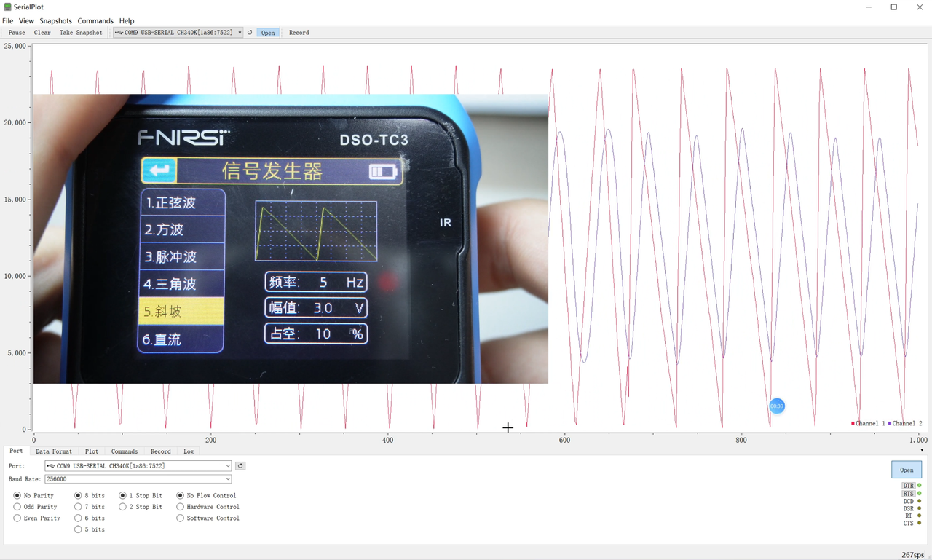Choose 5 bits data size

[90, 529]
